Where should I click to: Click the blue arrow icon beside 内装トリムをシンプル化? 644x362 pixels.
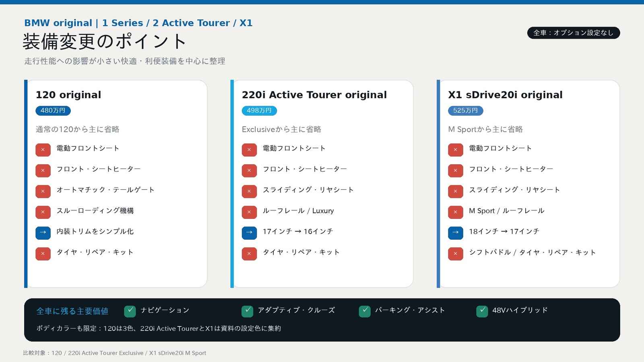click(43, 233)
